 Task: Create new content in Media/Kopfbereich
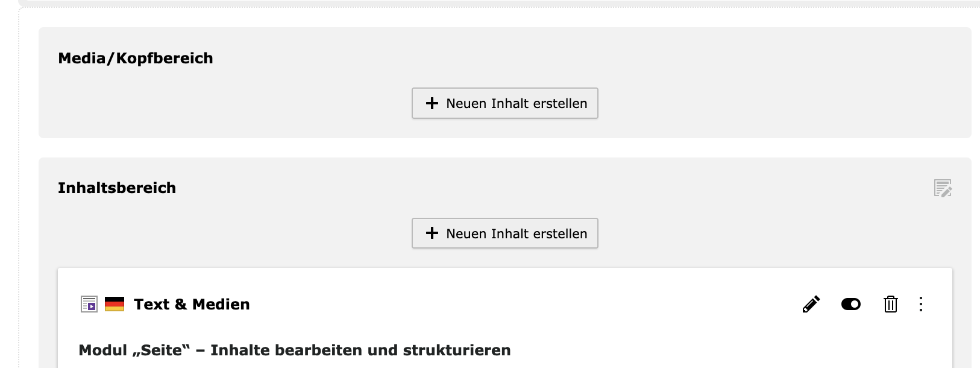pyautogui.click(x=505, y=103)
